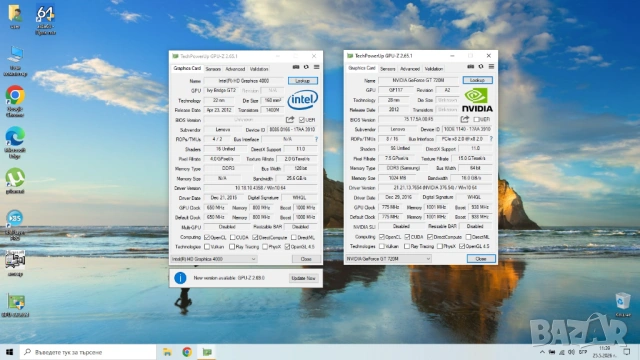Click Close button in Intel GPU-Z window
Viewport: 640px width, 360px height.
click(306, 259)
